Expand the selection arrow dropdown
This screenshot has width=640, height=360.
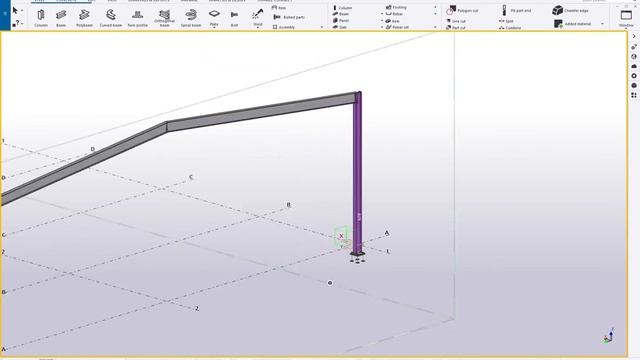point(22,11)
